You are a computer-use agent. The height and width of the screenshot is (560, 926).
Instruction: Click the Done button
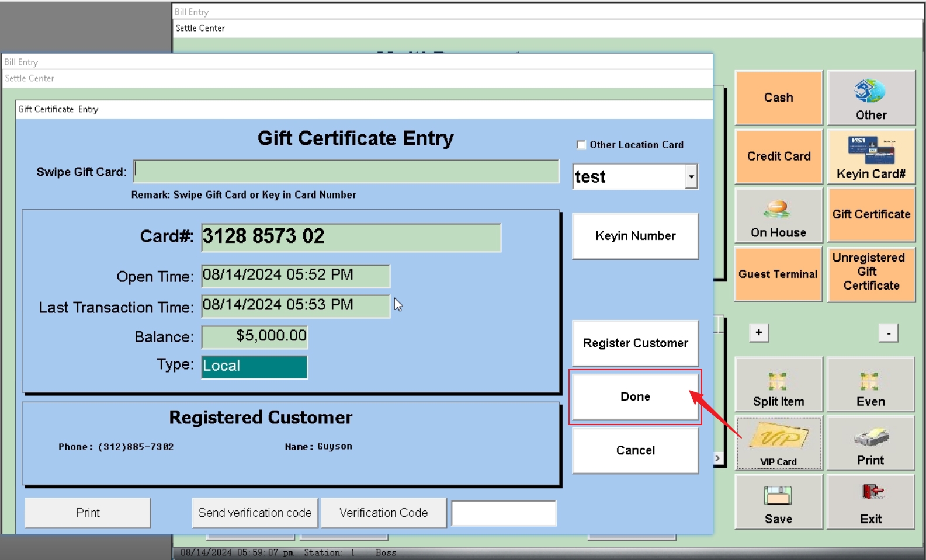635,397
